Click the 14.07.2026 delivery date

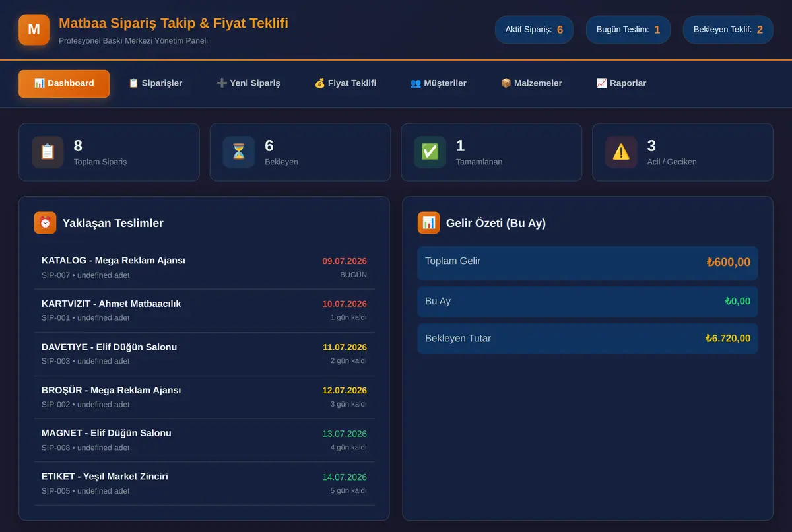point(345,477)
